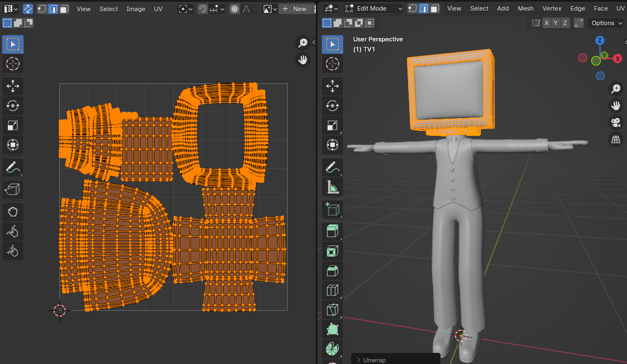The height and width of the screenshot is (364, 627).
Task: Select the Transform tool in UV editor
Action: point(13,145)
